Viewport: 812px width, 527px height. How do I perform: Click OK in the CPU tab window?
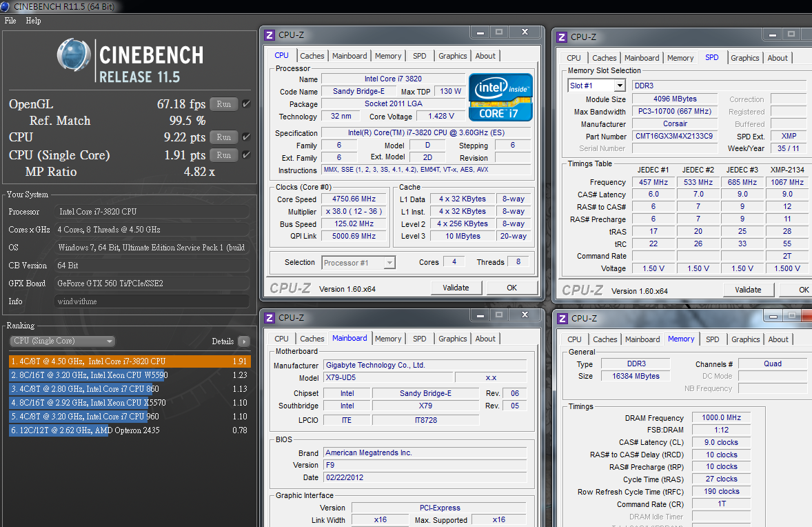pos(511,288)
